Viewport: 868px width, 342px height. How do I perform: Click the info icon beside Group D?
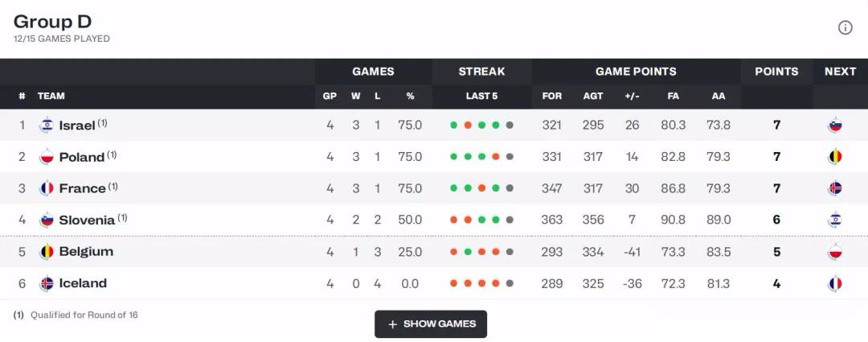845,27
